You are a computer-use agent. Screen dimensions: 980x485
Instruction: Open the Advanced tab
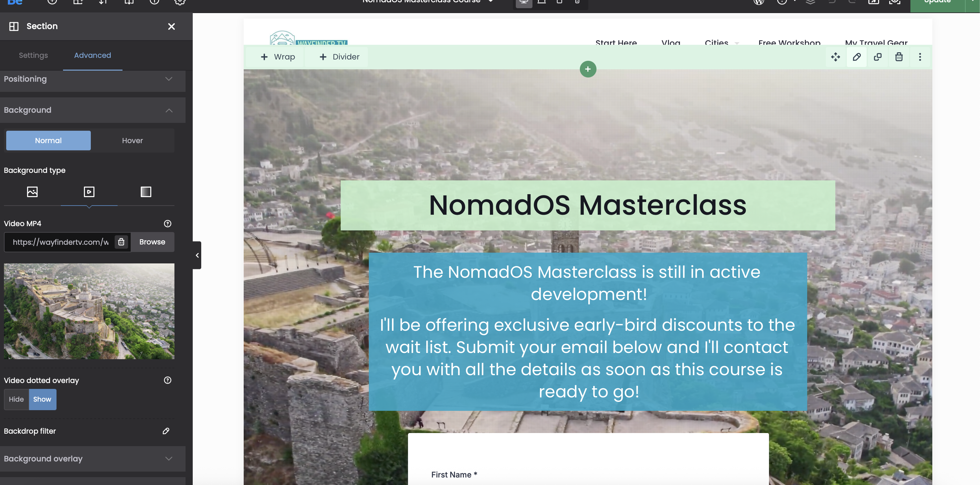click(x=92, y=55)
